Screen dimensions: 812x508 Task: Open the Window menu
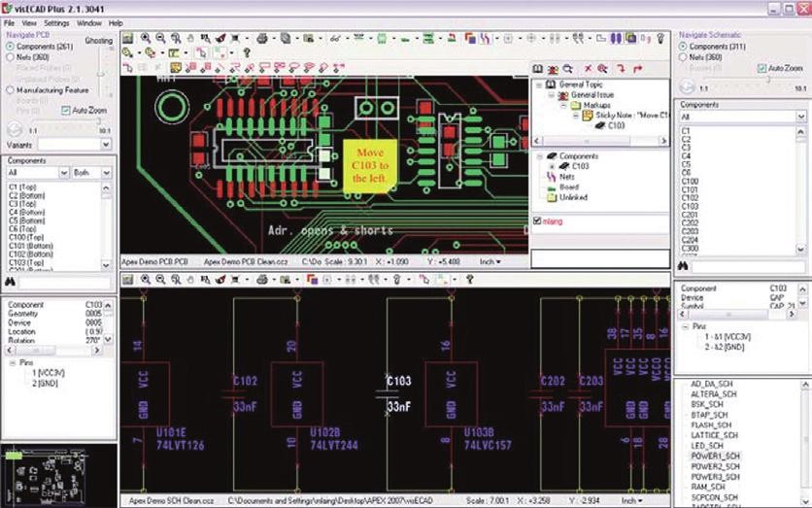(x=88, y=22)
